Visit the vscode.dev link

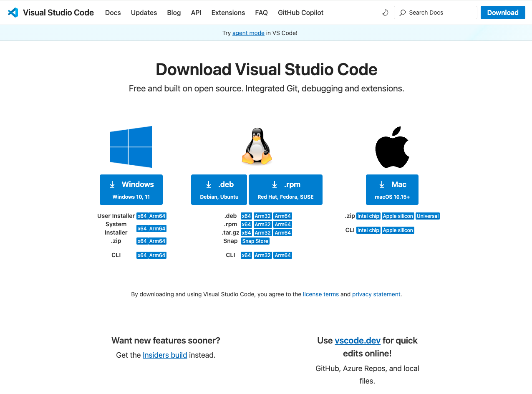tap(358, 341)
